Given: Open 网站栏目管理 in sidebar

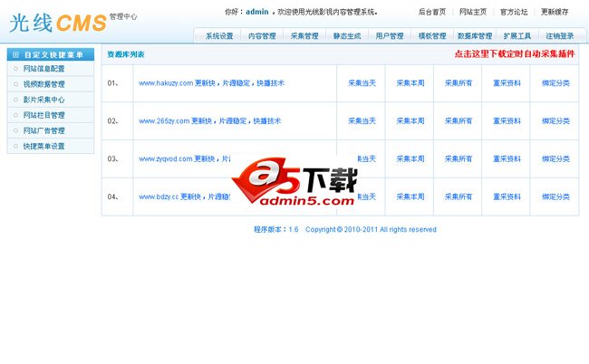Looking at the screenshot, I should click(44, 115).
